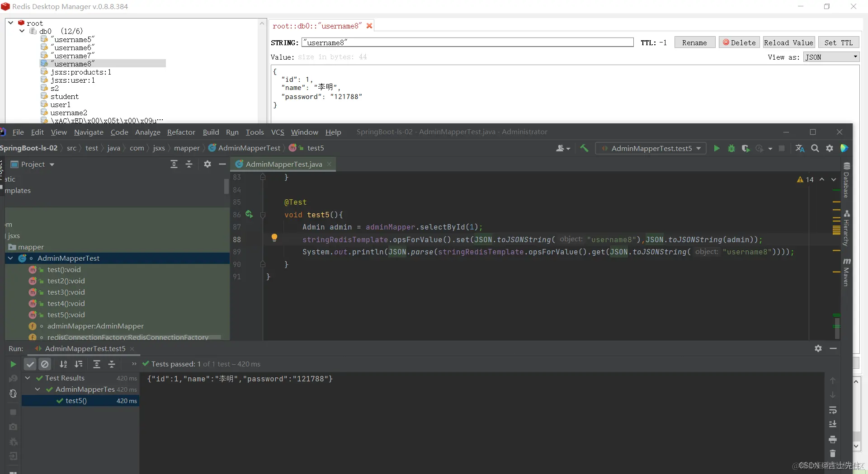Select jsxs:products:1 key in Redis tree
Image resolution: width=868 pixels, height=474 pixels.
point(80,72)
